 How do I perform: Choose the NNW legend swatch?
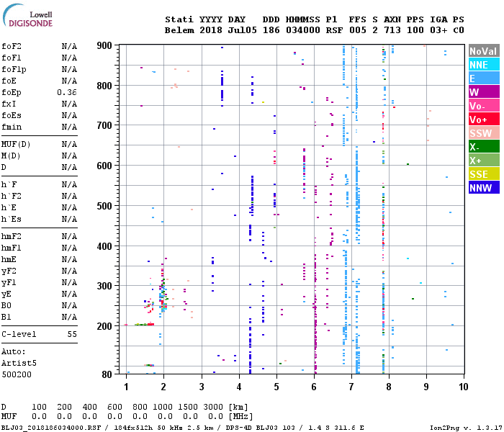tap(484, 188)
